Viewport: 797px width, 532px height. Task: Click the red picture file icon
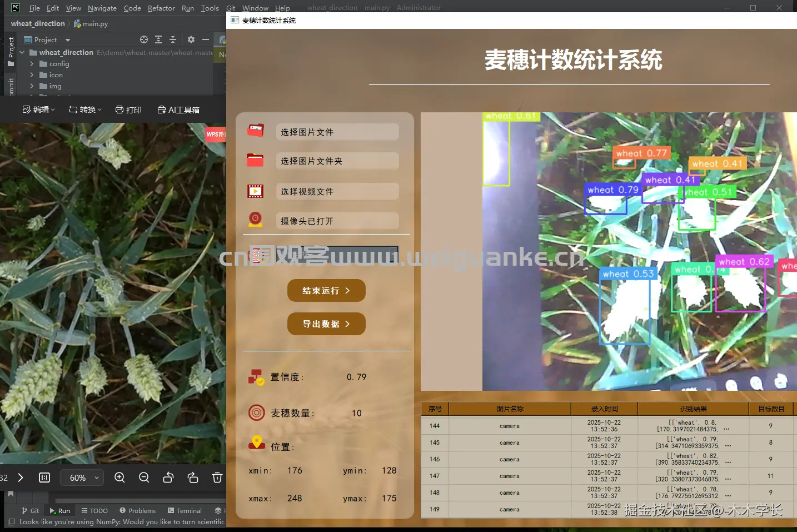click(x=256, y=131)
